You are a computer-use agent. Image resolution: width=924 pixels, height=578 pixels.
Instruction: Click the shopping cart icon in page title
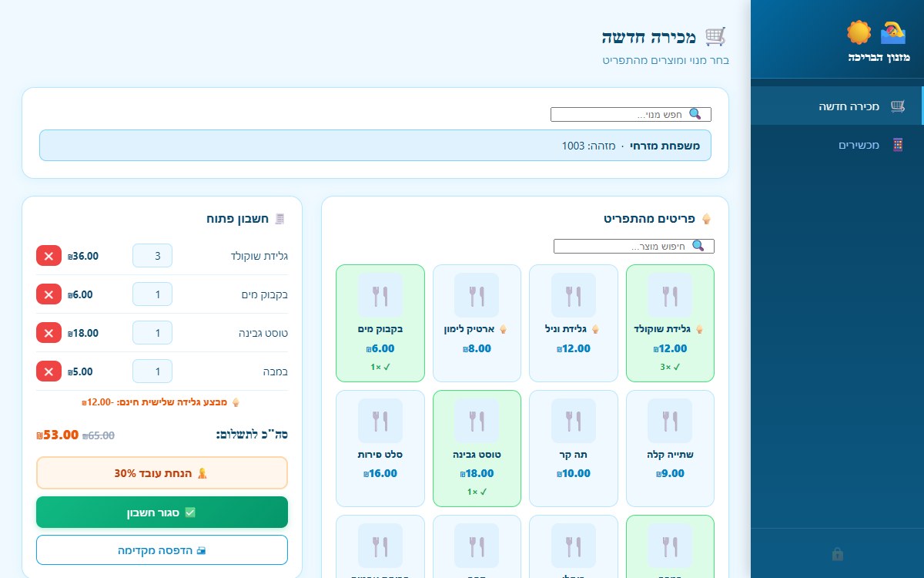[715, 36]
